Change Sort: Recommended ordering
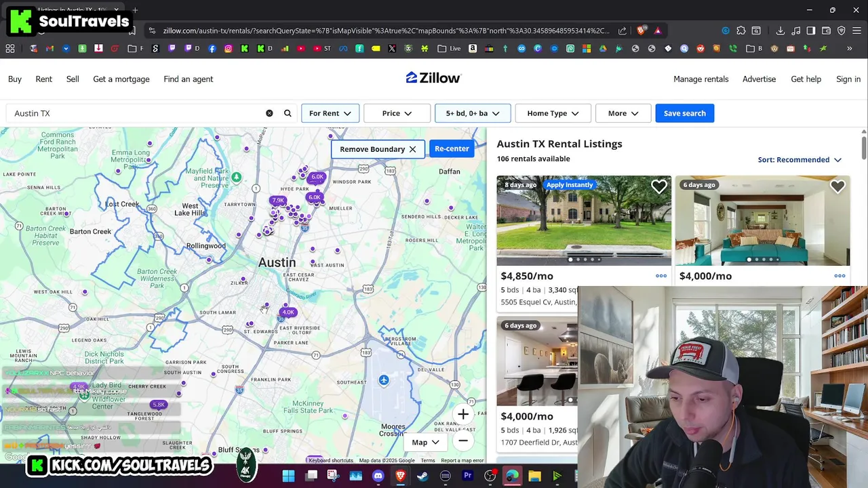Viewport: 868px width, 488px height. 800,160
